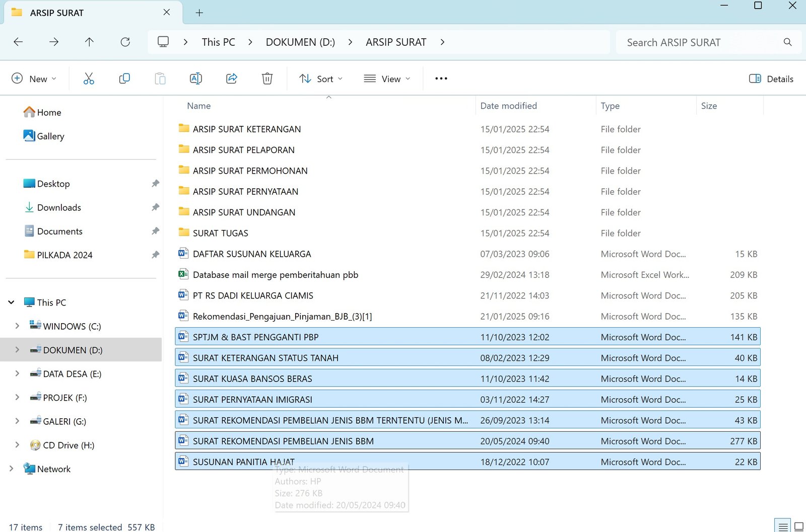The height and width of the screenshot is (532, 806).
Task: Expand the WINDOWS (C:) drive tree
Action: tap(17, 326)
